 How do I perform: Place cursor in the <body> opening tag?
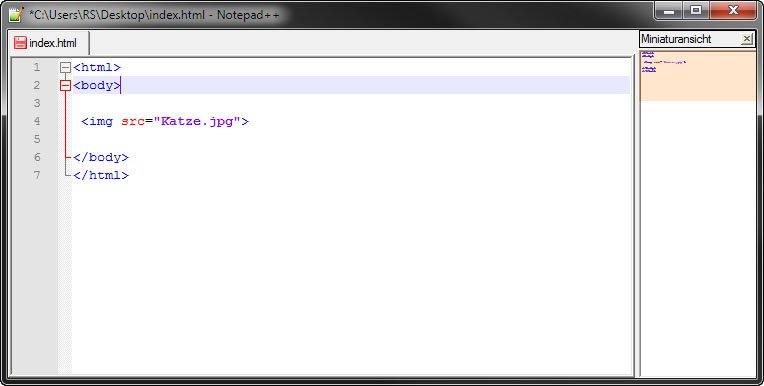97,85
